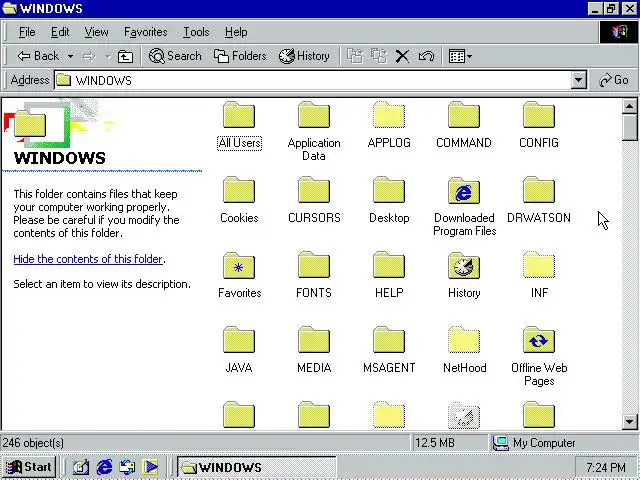Viewport: 640px width, 480px height.
Task: Select the CURSORS folder
Action: (314, 200)
